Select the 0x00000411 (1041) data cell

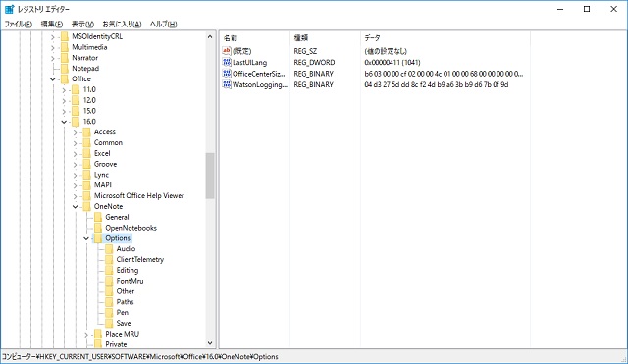click(x=392, y=63)
